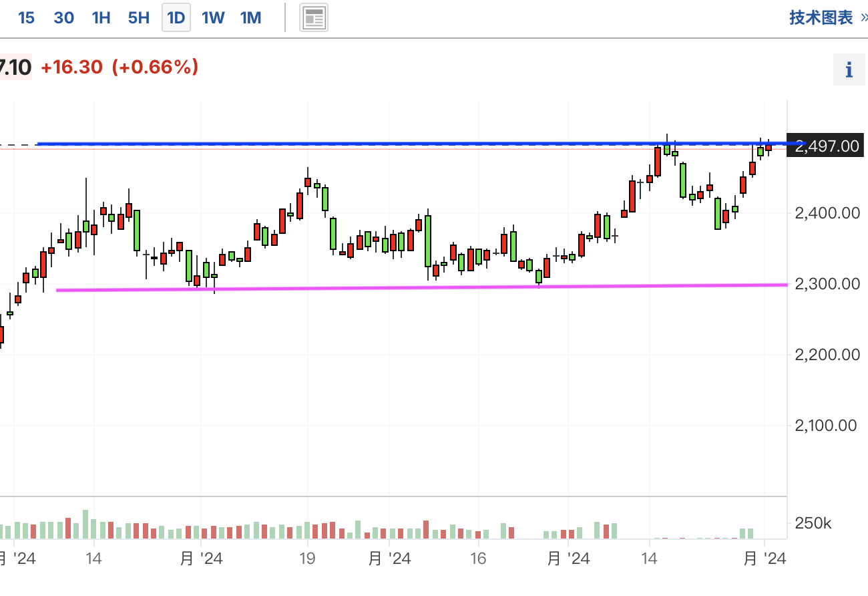Viewport: 868px width, 596px height.
Task: Click the 19 date label on time axis
Action: coord(307,559)
